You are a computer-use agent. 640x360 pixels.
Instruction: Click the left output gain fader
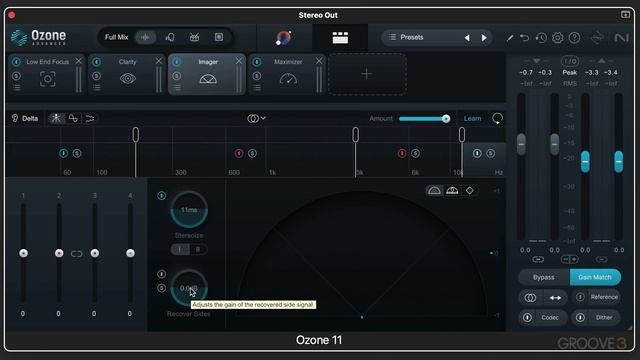[x=585, y=161]
